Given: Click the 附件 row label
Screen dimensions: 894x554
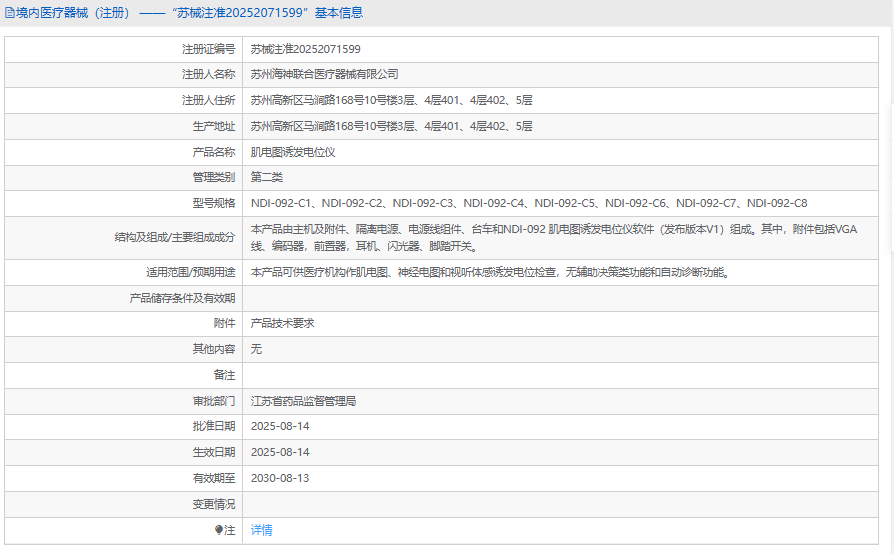Looking at the screenshot, I should pyautogui.click(x=225, y=323).
